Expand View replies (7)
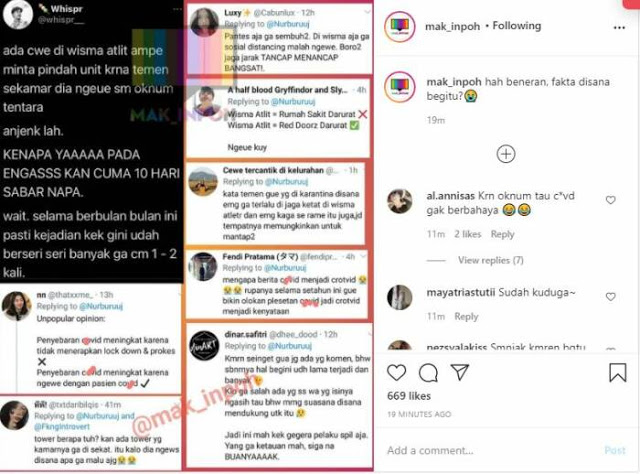 click(491, 260)
